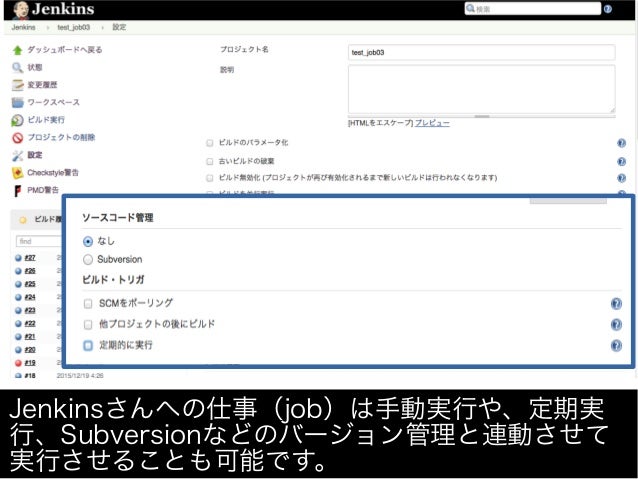This screenshot has width=638, height=479.
Task: Select Subversion radio button
Action: pyautogui.click(x=88, y=260)
